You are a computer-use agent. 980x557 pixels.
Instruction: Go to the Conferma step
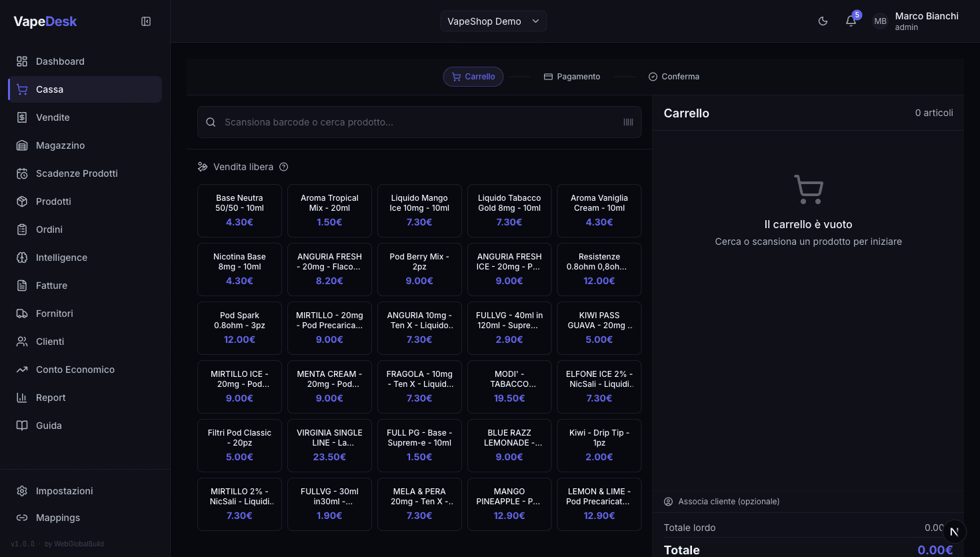click(x=673, y=77)
